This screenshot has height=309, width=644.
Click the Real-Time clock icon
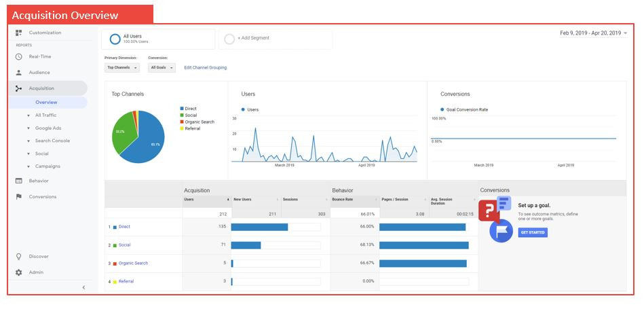[18, 56]
